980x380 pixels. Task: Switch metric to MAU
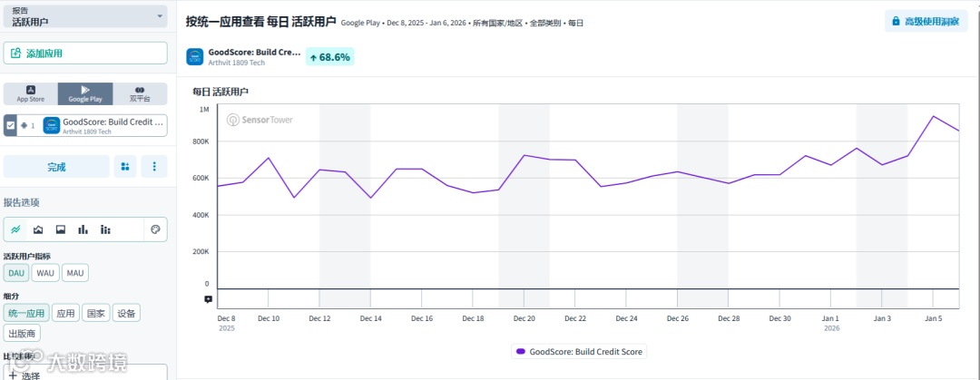[75, 272]
